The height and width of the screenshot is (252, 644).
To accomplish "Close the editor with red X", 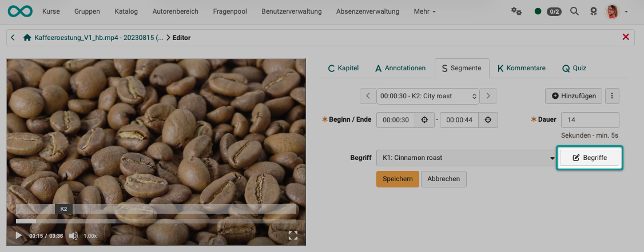I will click(626, 37).
